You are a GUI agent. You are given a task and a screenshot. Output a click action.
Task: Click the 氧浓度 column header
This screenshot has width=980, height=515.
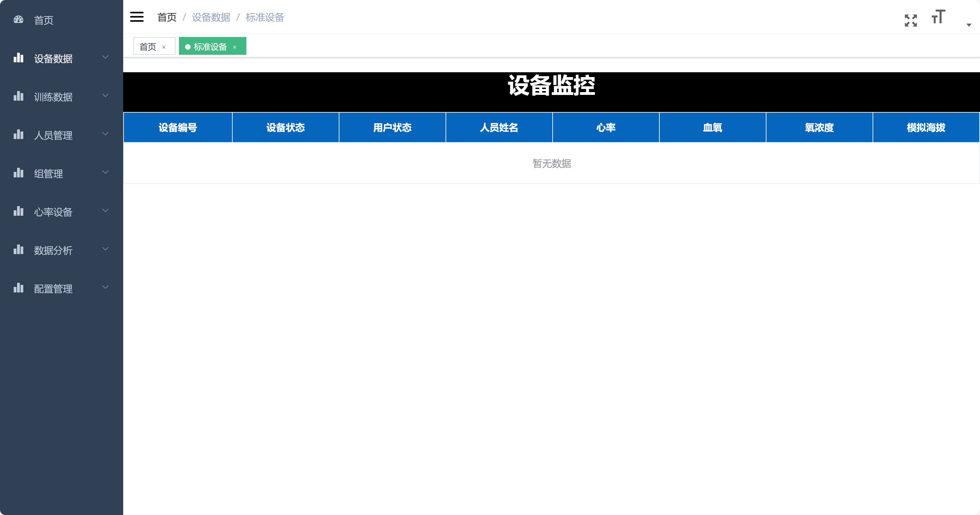coord(820,127)
